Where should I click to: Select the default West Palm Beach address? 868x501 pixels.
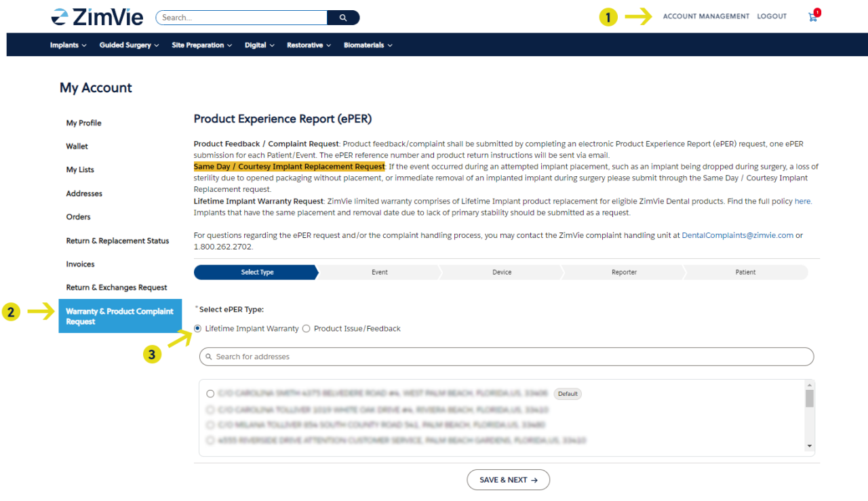(210, 393)
